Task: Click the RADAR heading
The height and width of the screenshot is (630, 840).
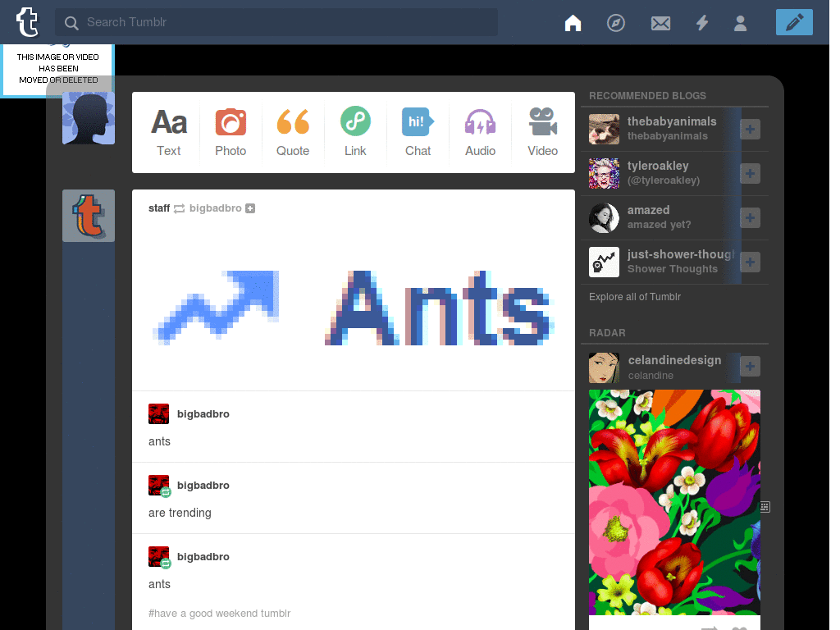Action: point(607,333)
